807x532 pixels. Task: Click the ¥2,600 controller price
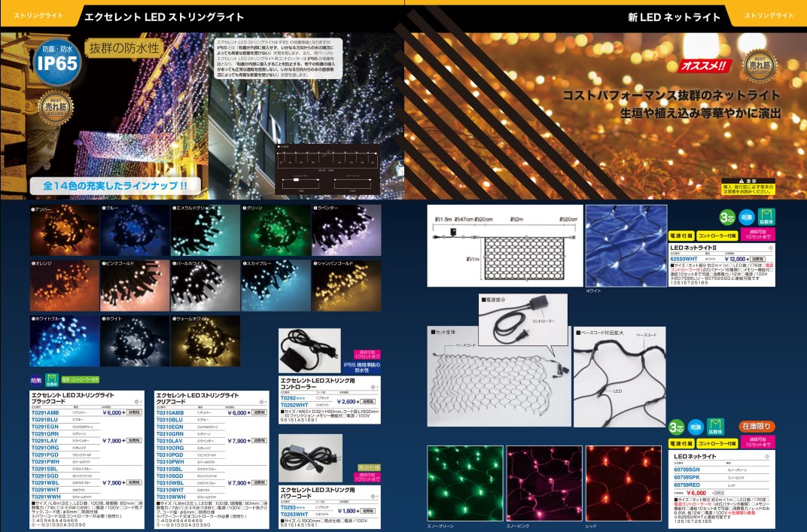(346, 402)
